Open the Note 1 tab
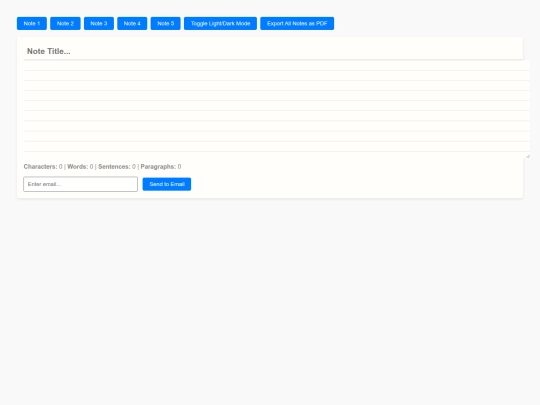This screenshot has width=540, height=405. coord(32,23)
